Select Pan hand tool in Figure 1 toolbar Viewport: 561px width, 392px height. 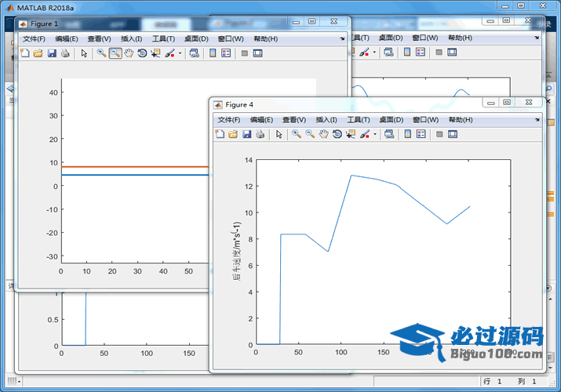[129, 53]
